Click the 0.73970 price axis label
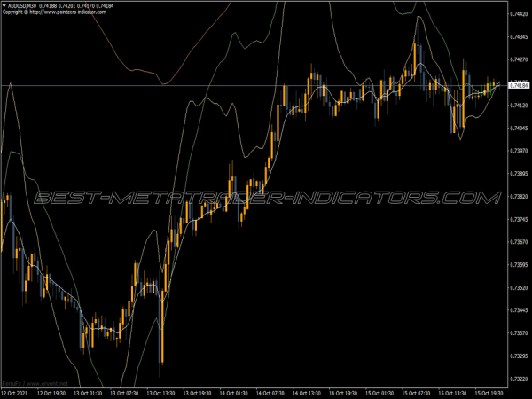The image size is (532, 399). (519, 151)
